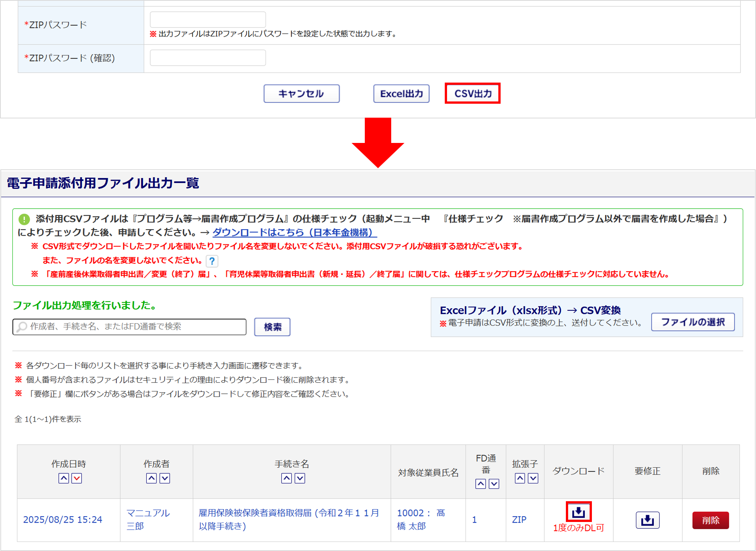The image size is (756, 551).
Task: Click the CSV出力 button
Action: pos(473,93)
